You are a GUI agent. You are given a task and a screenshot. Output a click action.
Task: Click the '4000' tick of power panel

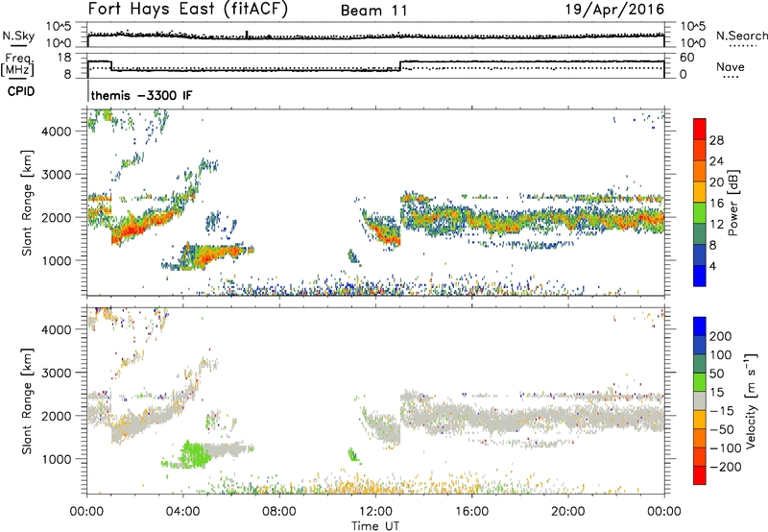56,132
